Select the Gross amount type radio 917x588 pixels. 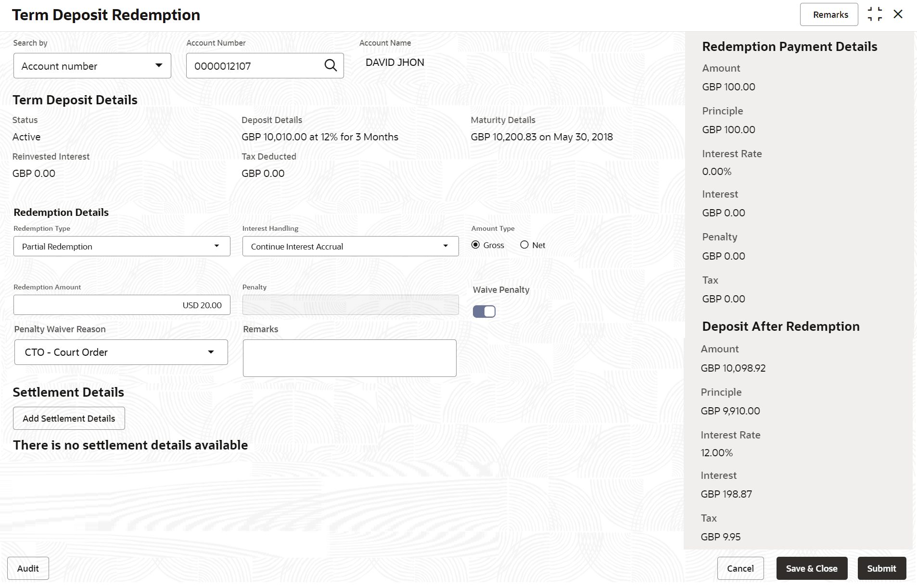(476, 245)
